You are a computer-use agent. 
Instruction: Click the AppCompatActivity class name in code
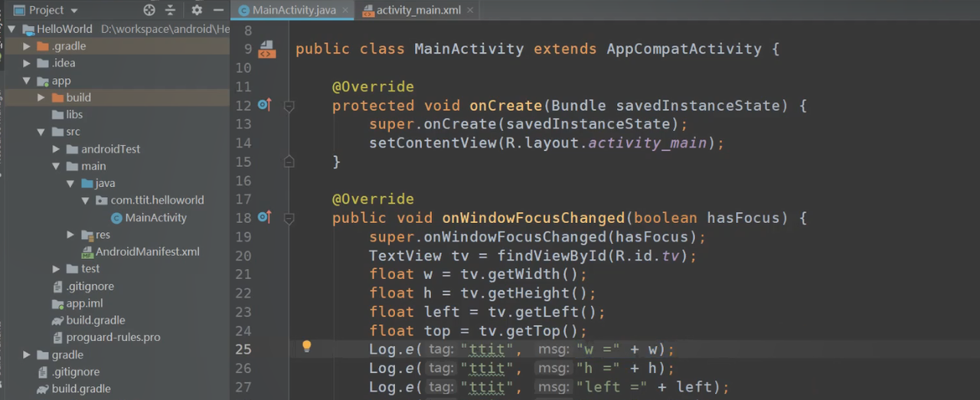coord(684,49)
